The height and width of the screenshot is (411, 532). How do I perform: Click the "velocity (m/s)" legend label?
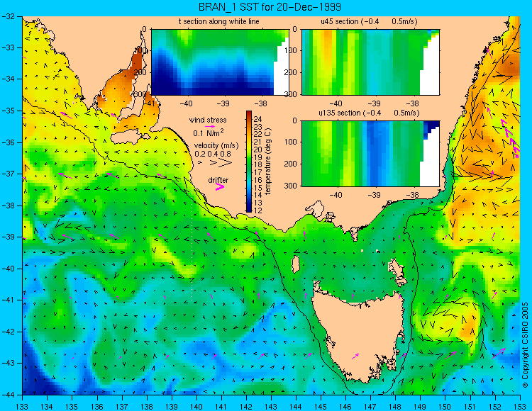pyautogui.click(x=216, y=146)
